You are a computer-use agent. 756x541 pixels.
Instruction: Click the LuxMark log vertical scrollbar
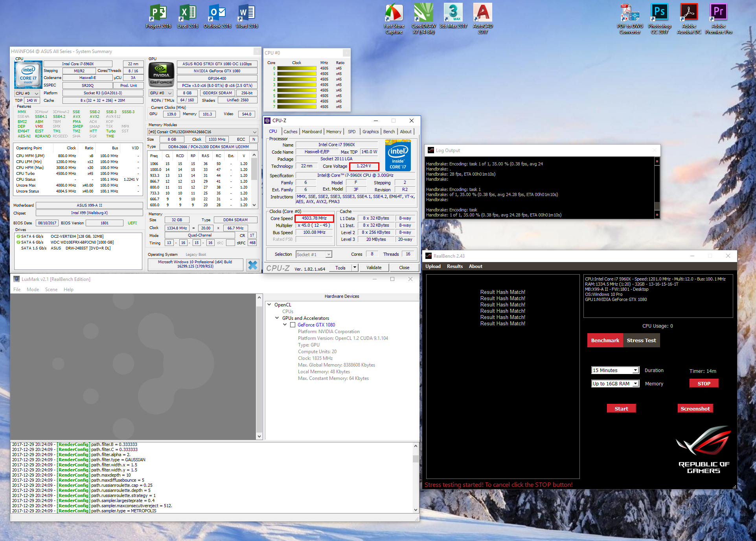(x=416, y=477)
